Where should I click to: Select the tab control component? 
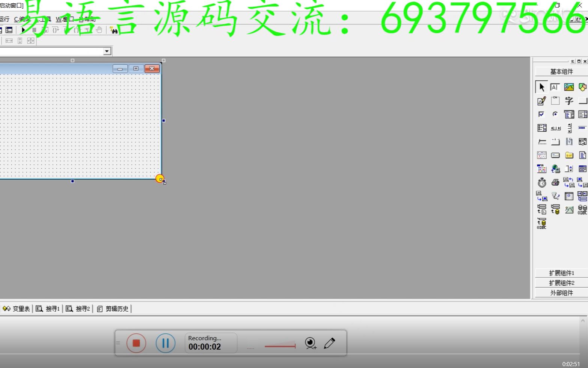[555, 142]
